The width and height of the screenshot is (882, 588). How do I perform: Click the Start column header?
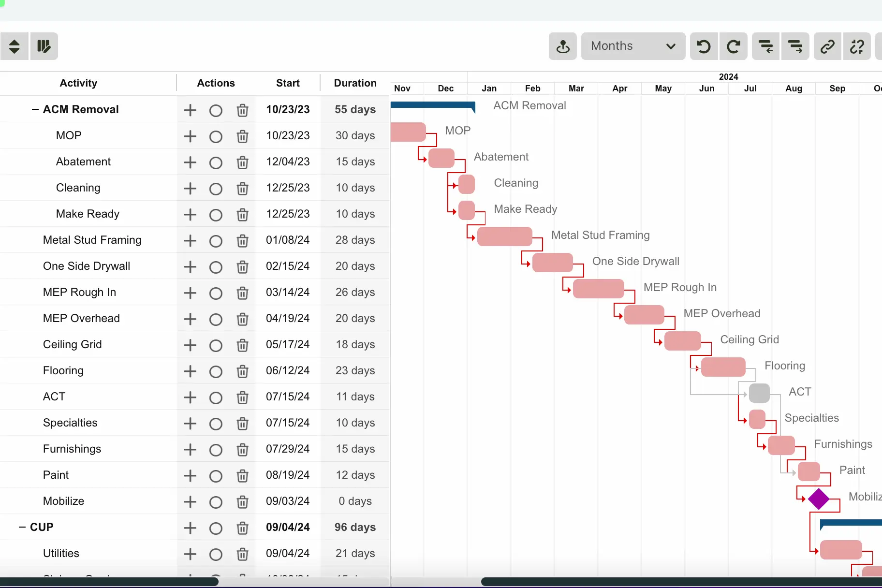coord(288,83)
